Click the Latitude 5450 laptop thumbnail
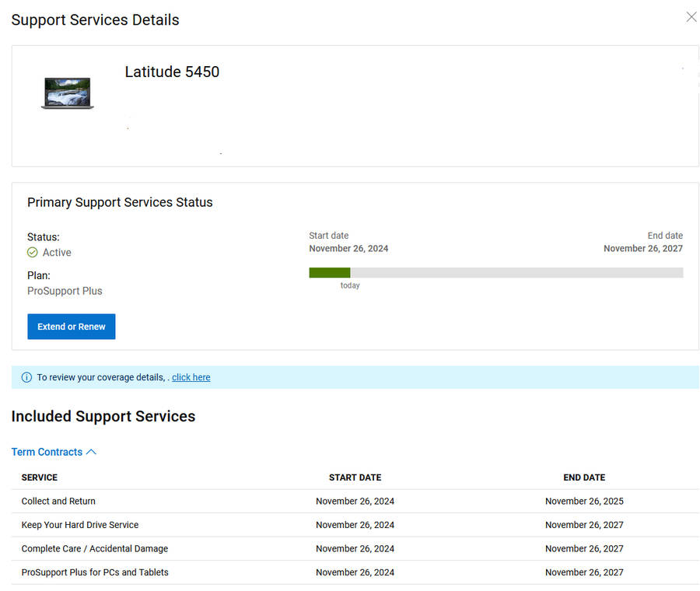The width and height of the screenshot is (700, 591). 68,93
